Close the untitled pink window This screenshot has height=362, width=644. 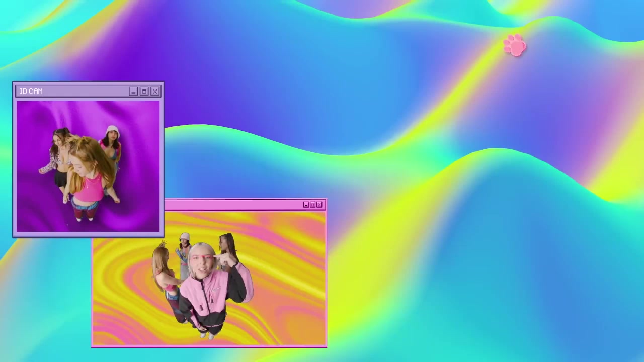319,205
